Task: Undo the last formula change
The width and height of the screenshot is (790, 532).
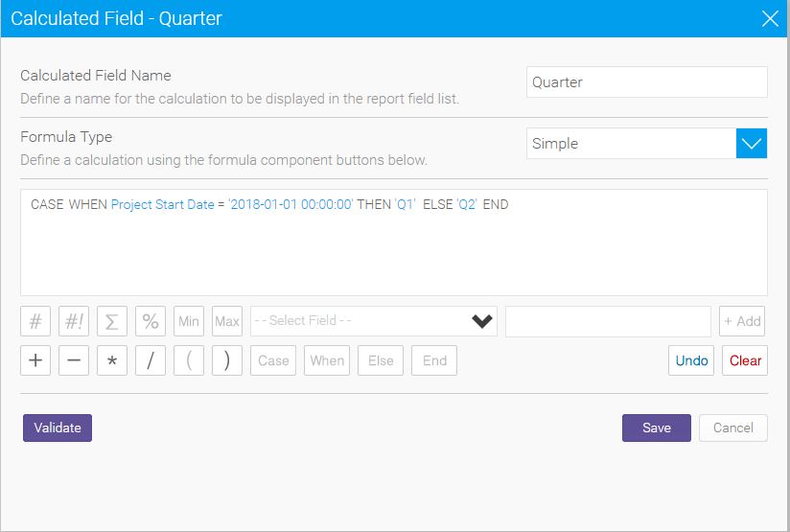Action: click(x=691, y=360)
